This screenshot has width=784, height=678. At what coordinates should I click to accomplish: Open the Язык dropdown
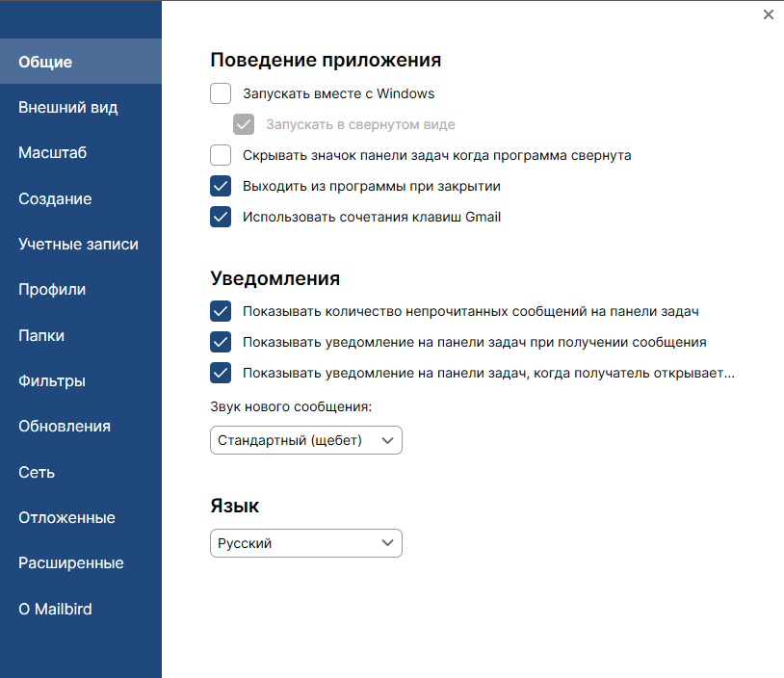tap(305, 543)
